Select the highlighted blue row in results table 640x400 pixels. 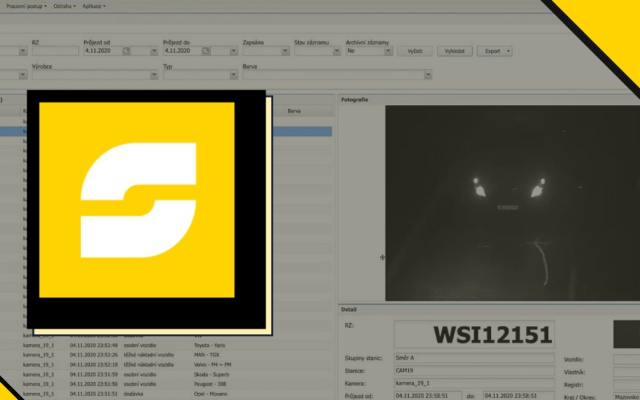[302, 131]
